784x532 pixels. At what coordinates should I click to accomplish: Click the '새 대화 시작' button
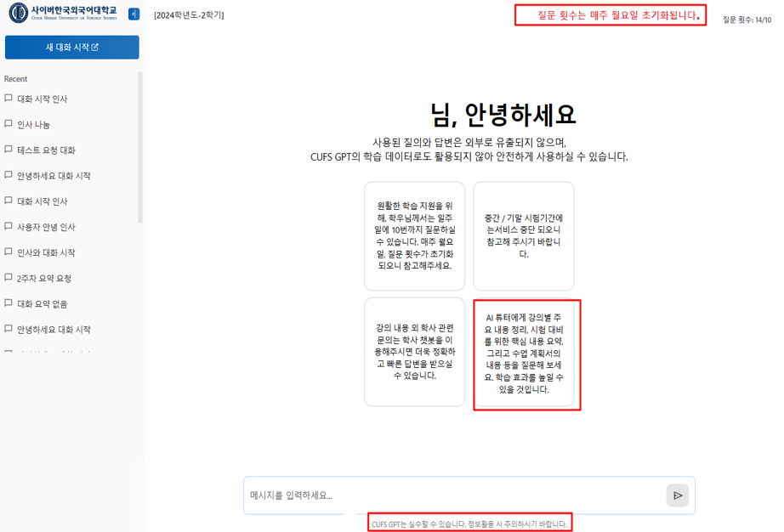[x=71, y=47]
